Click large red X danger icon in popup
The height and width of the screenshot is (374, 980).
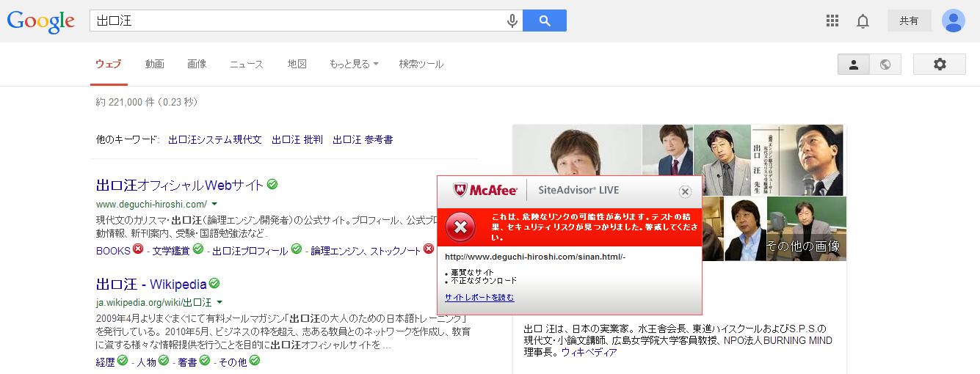460,227
